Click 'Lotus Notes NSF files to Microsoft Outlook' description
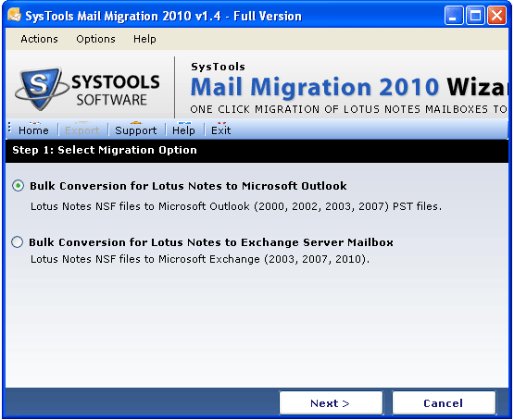The width and height of the screenshot is (514, 420). pos(236,206)
